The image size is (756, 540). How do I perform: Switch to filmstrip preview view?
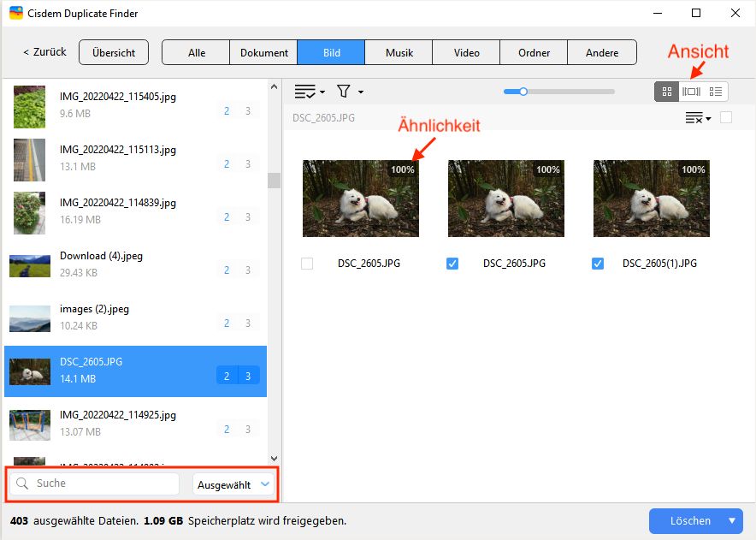(691, 92)
